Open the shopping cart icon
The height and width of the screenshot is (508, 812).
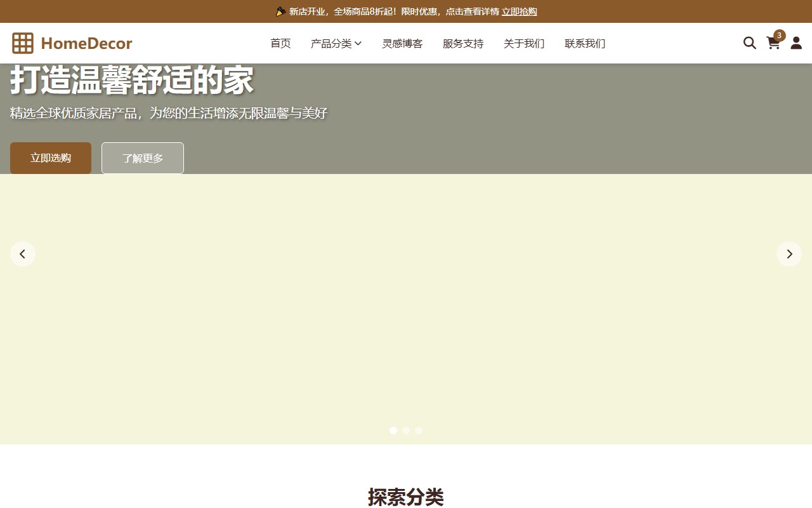click(773, 43)
